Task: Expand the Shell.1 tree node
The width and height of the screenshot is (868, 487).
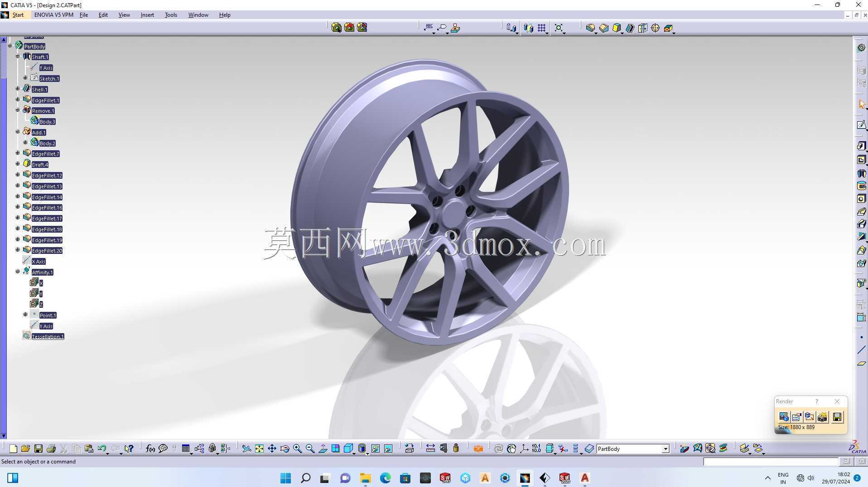Action: pos(18,89)
